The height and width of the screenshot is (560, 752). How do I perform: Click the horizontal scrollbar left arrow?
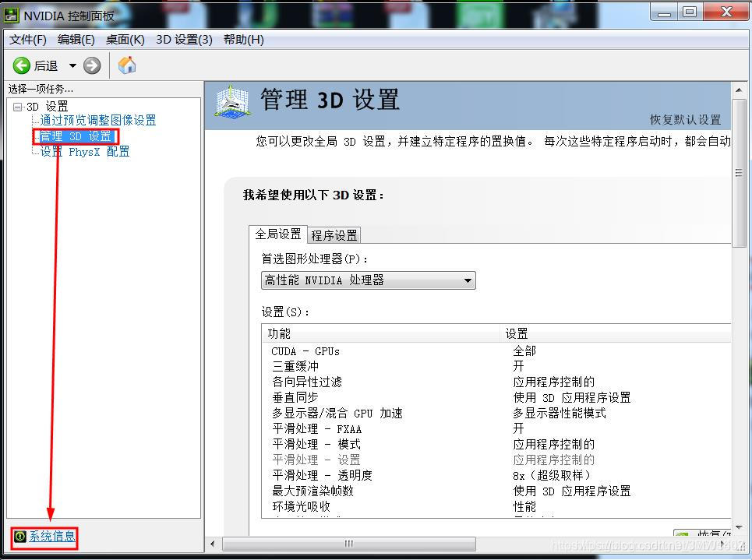point(213,544)
